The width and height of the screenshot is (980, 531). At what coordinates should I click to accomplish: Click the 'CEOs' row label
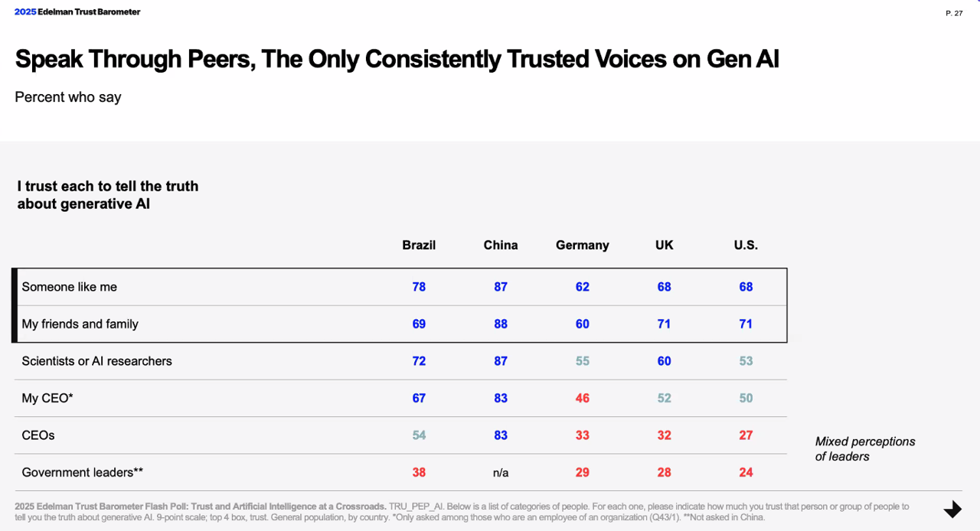click(38, 435)
